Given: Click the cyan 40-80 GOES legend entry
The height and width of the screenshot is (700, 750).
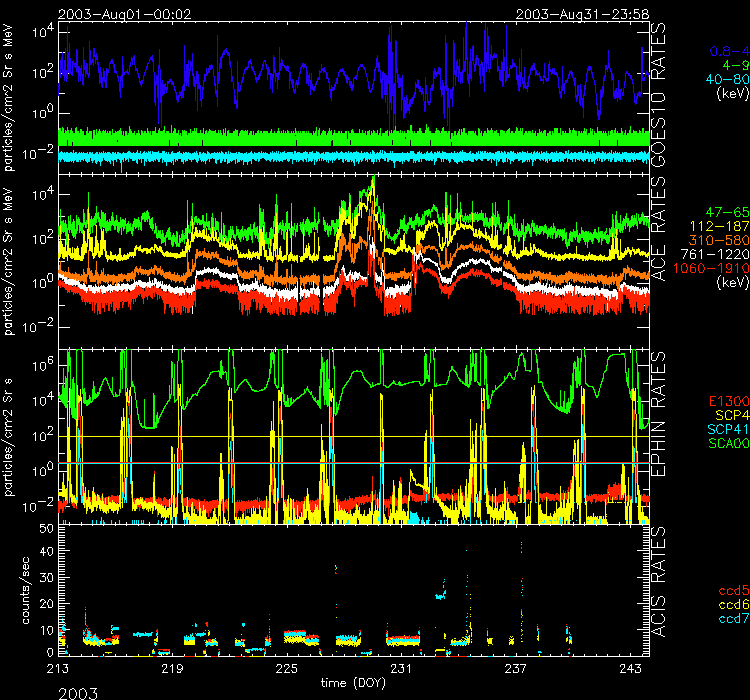Looking at the screenshot, I should point(725,80).
